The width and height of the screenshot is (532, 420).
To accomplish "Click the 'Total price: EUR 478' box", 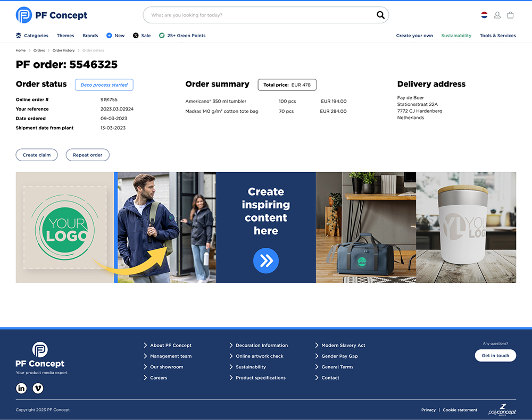I will point(287,85).
